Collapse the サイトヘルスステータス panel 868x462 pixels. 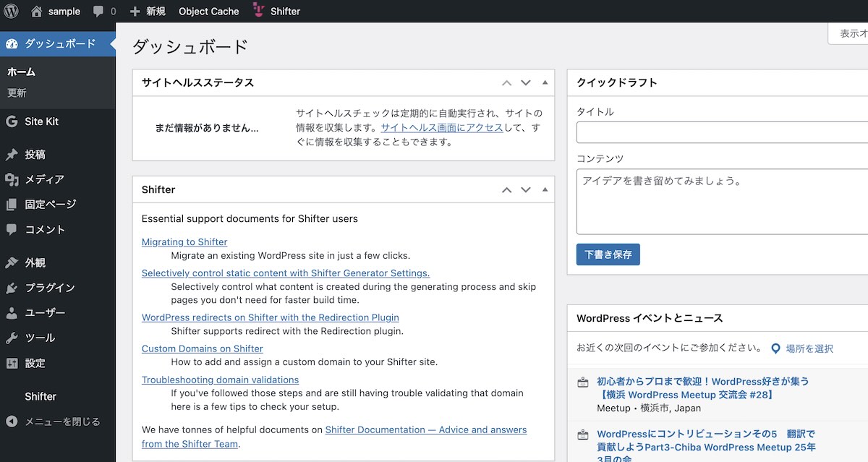coord(545,82)
